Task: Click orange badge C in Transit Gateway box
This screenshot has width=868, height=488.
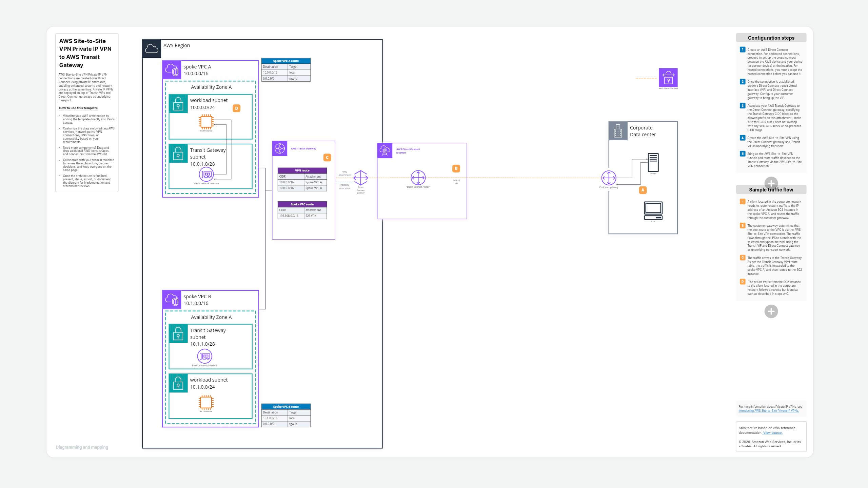Action: pos(327,157)
